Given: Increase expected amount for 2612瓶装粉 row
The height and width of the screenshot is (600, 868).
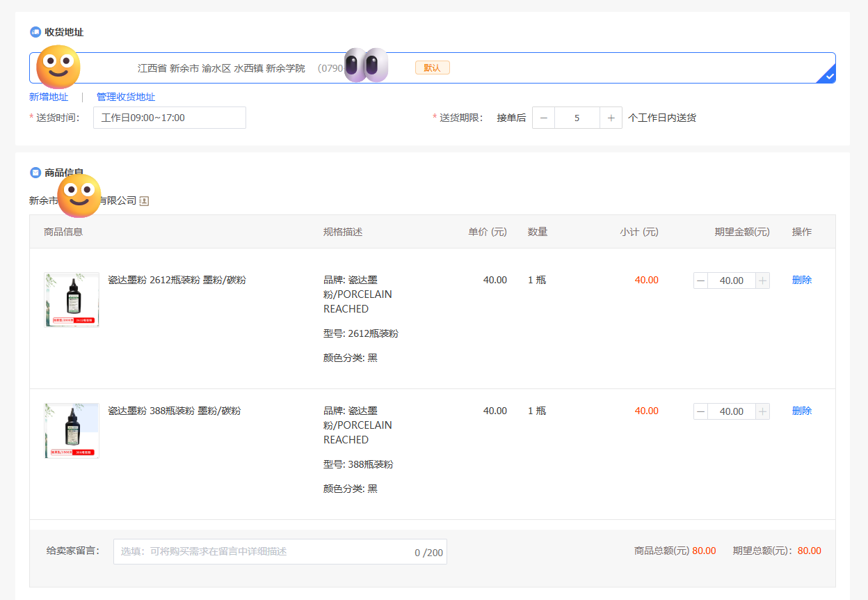Looking at the screenshot, I should (x=762, y=281).
